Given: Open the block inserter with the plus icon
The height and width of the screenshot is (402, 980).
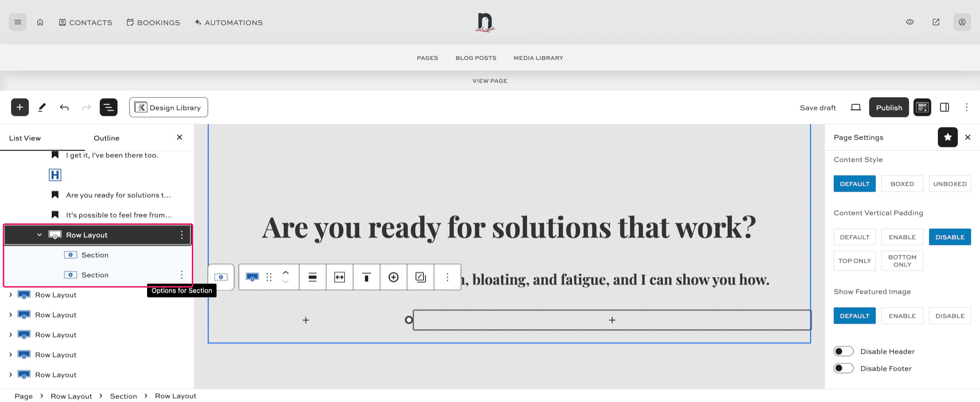Looking at the screenshot, I should click(x=20, y=107).
